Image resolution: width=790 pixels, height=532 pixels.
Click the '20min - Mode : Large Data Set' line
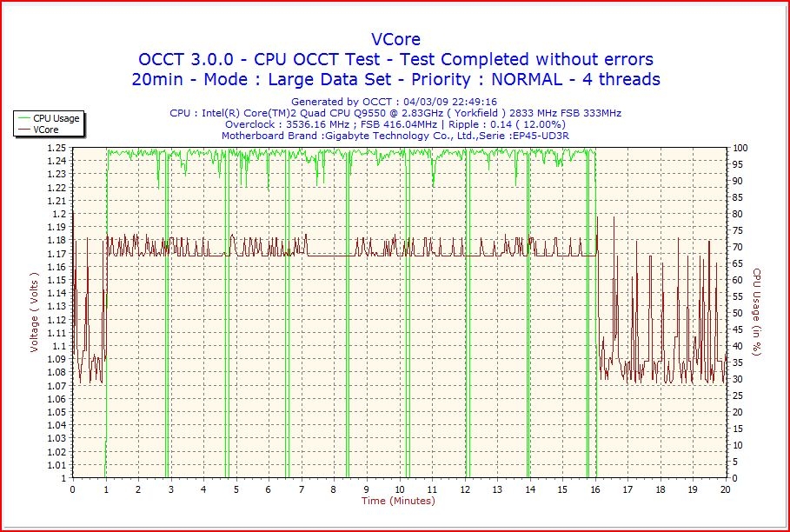(x=395, y=79)
